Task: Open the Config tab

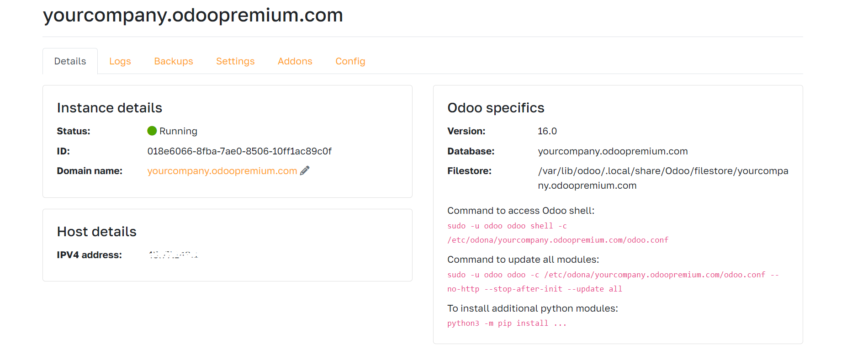Action: (x=350, y=61)
